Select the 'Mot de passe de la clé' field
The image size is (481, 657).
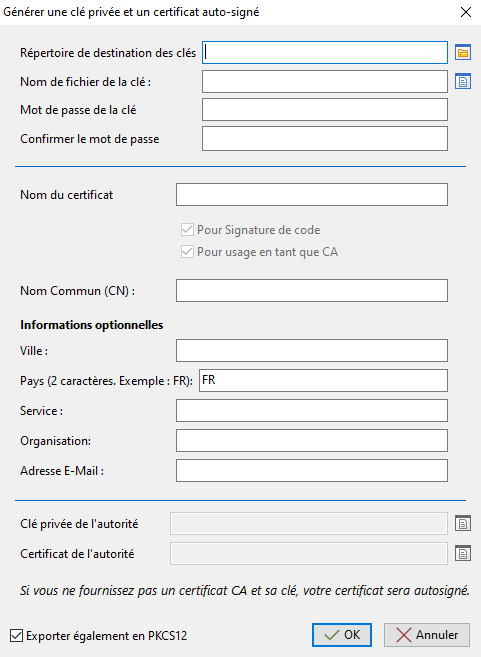coord(325,110)
